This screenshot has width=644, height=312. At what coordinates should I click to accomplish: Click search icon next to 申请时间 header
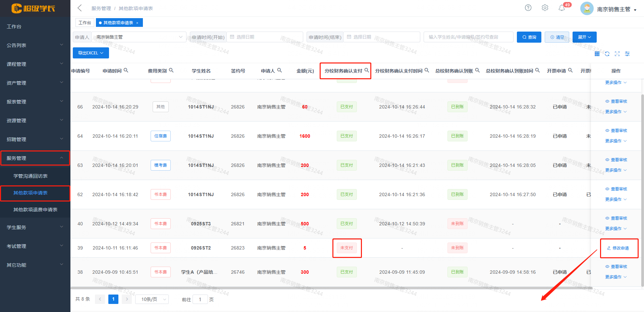coord(126,71)
